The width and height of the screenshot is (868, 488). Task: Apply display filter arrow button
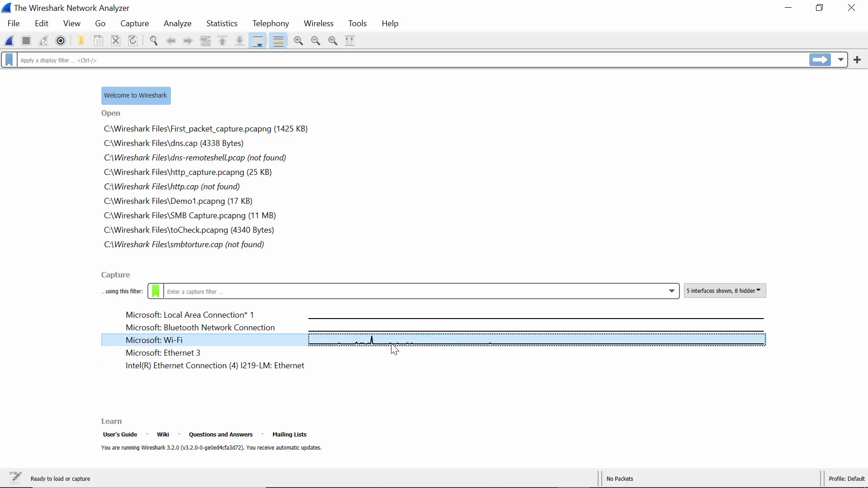(x=820, y=60)
